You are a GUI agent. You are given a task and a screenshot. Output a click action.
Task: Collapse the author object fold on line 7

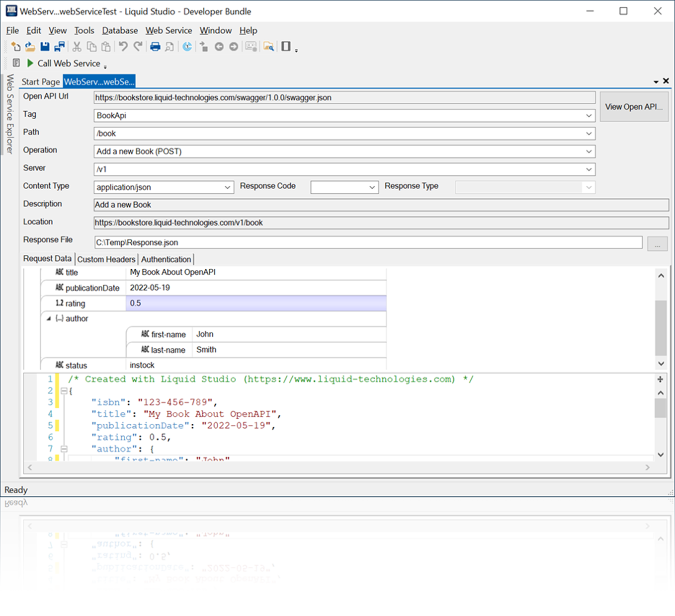click(64, 449)
